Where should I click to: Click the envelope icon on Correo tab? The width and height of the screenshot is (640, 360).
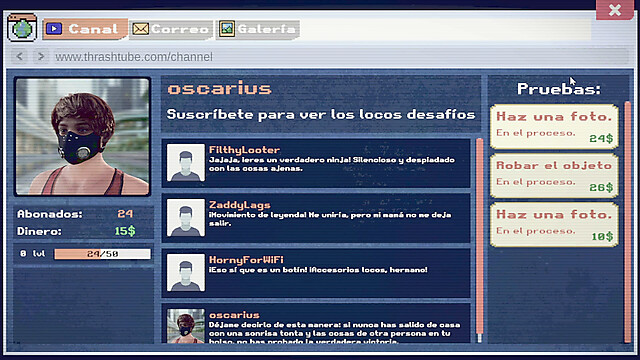(x=140, y=29)
